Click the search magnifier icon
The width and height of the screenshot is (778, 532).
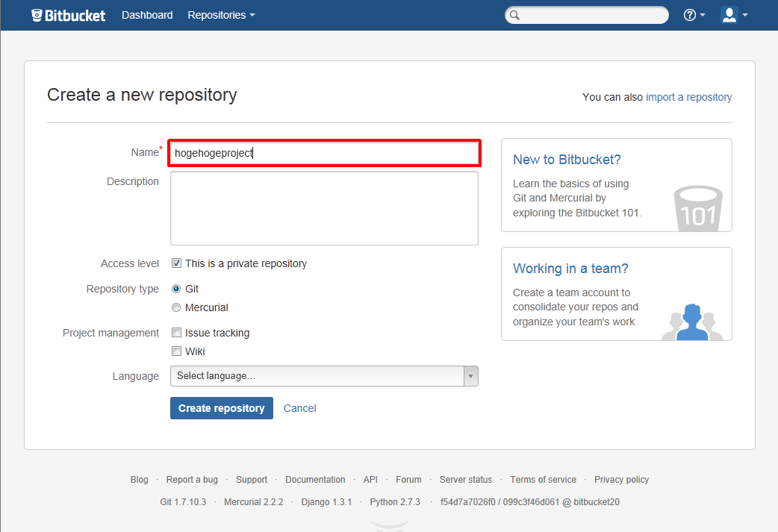pyautogui.click(x=514, y=16)
